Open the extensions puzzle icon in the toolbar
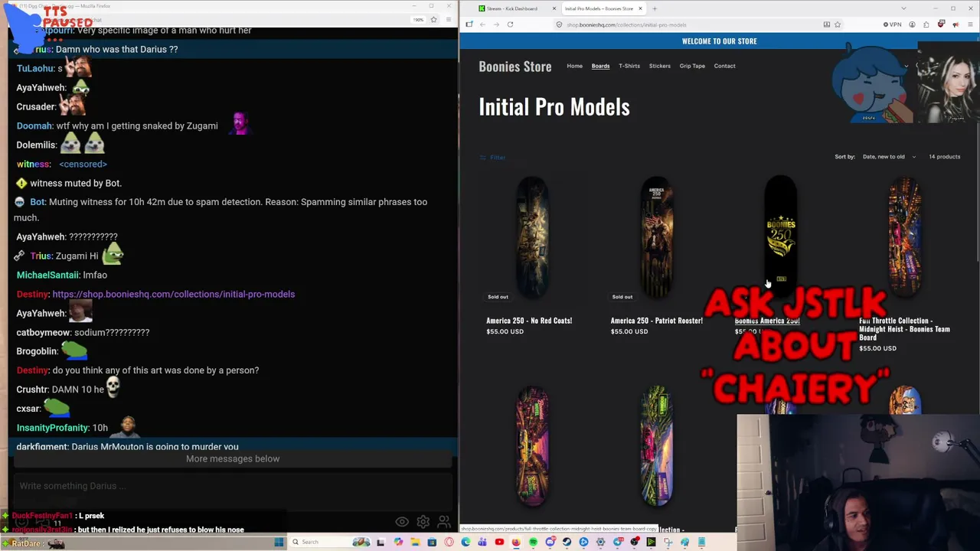 926,24
